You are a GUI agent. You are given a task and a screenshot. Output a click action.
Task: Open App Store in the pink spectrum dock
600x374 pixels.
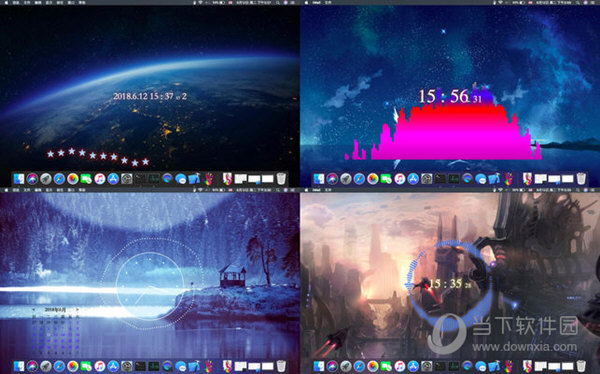[x=413, y=179]
